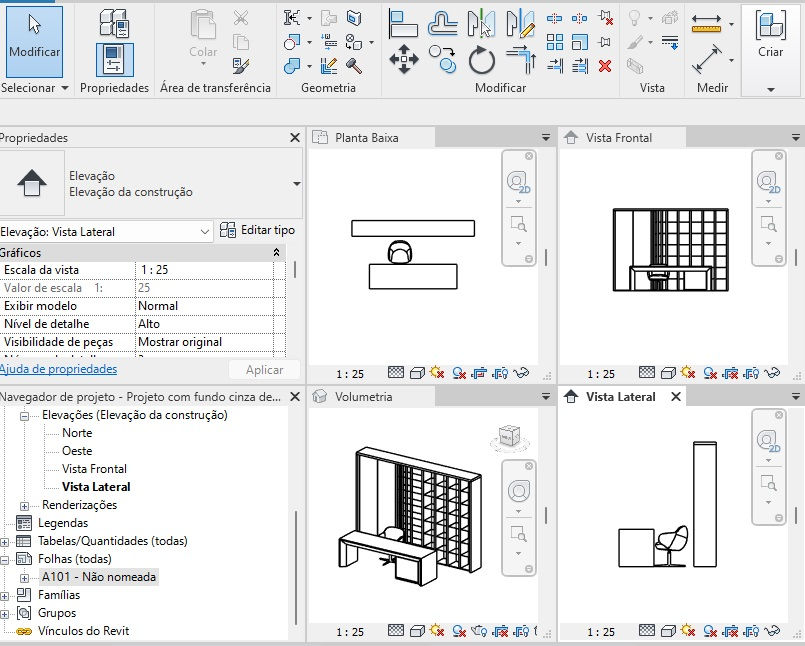Collapse the Gráficos properties section
This screenshot has width=805, height=646.
[x=276, y=253]
